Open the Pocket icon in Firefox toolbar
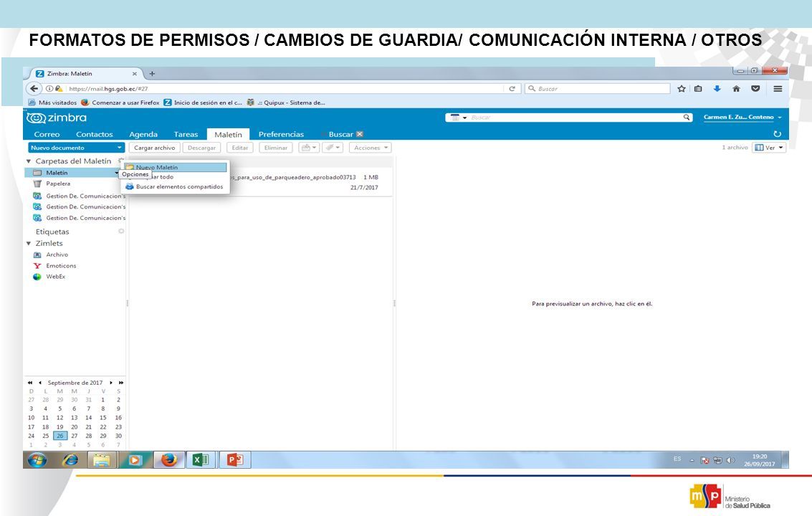Viewport: 812px width, 516px height. pos(755,89)
